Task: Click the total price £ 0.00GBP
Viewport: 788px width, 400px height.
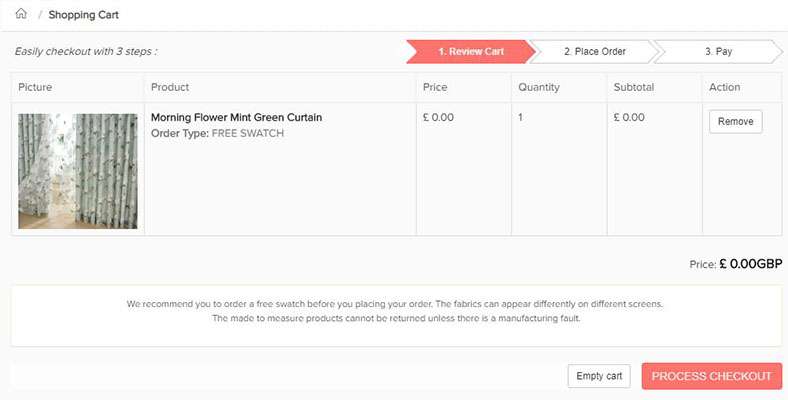Action: tap(751, 264)
